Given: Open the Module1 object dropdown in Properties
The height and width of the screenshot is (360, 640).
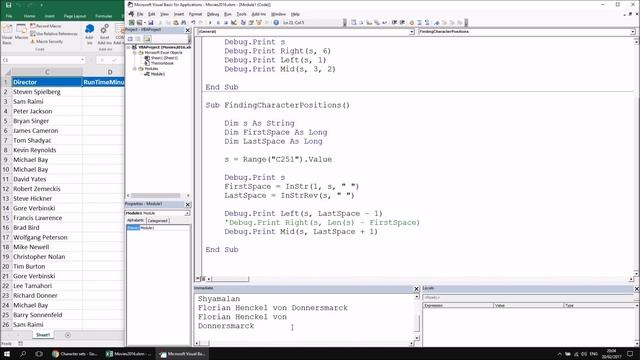Looking at the screenshot, I should point(187,213).
